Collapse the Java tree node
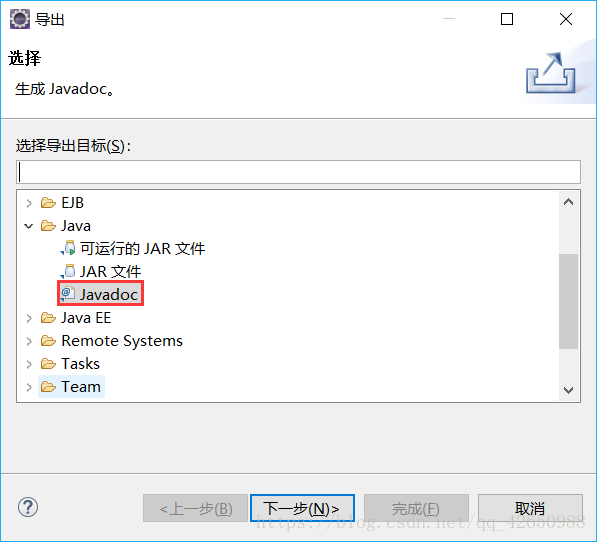 coord(29,226)
